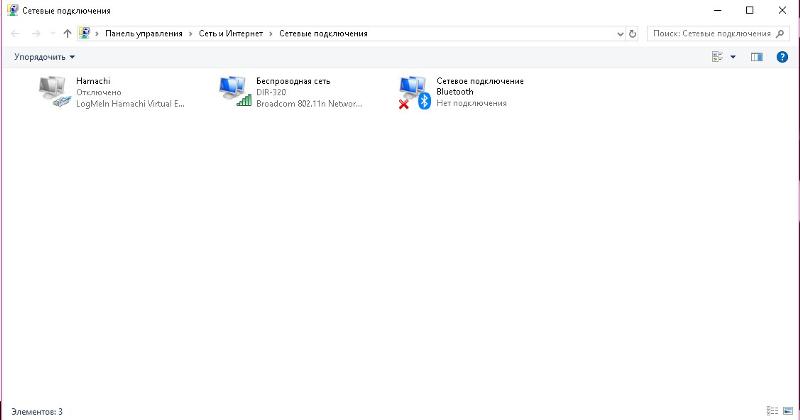Screen dimensions: 800x420
Task: Go back to previous location
Action: (x=15, y=34)
